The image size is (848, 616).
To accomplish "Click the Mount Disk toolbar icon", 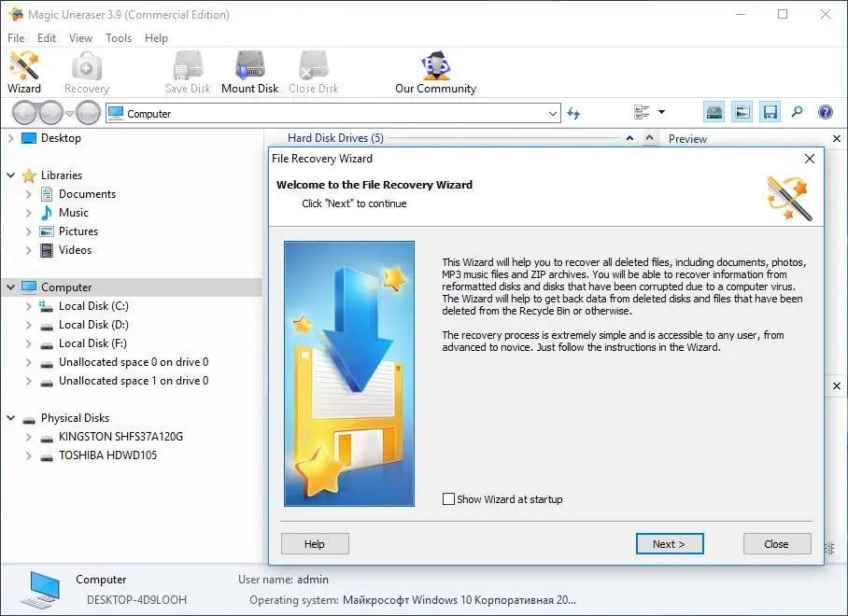I will (x=250, y=73).
